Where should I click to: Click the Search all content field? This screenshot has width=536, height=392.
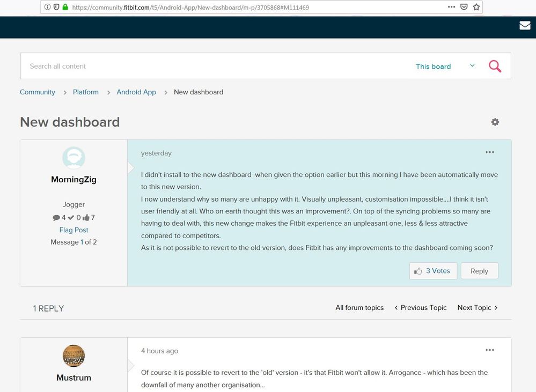219,66
